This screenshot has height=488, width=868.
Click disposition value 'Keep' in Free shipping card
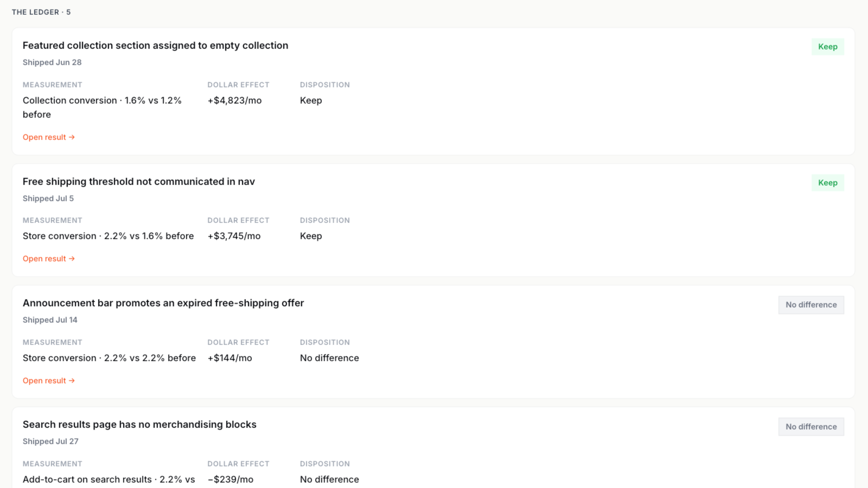311,236
